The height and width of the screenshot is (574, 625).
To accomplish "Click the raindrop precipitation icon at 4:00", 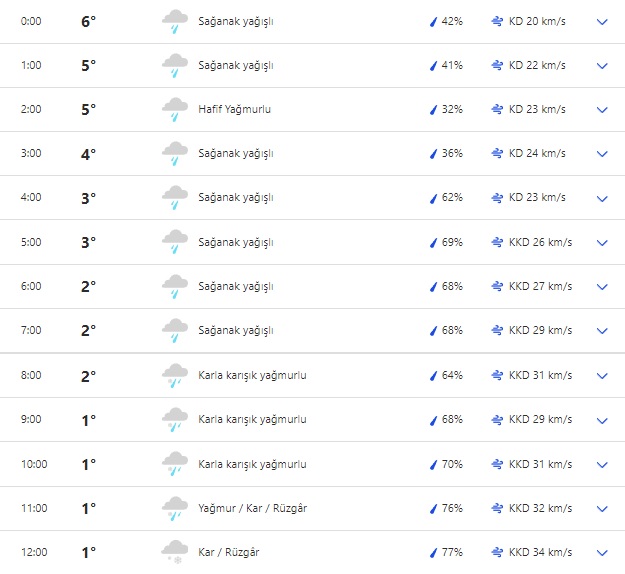I will tap(434, 198).
